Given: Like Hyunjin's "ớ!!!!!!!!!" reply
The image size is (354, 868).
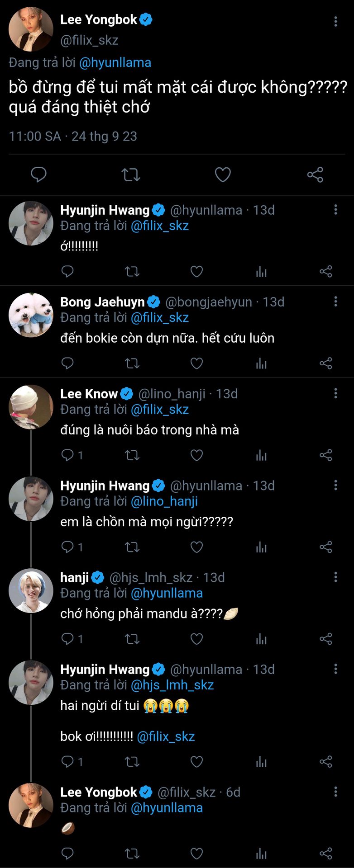Looking at the screenshot, I should 196,271.
